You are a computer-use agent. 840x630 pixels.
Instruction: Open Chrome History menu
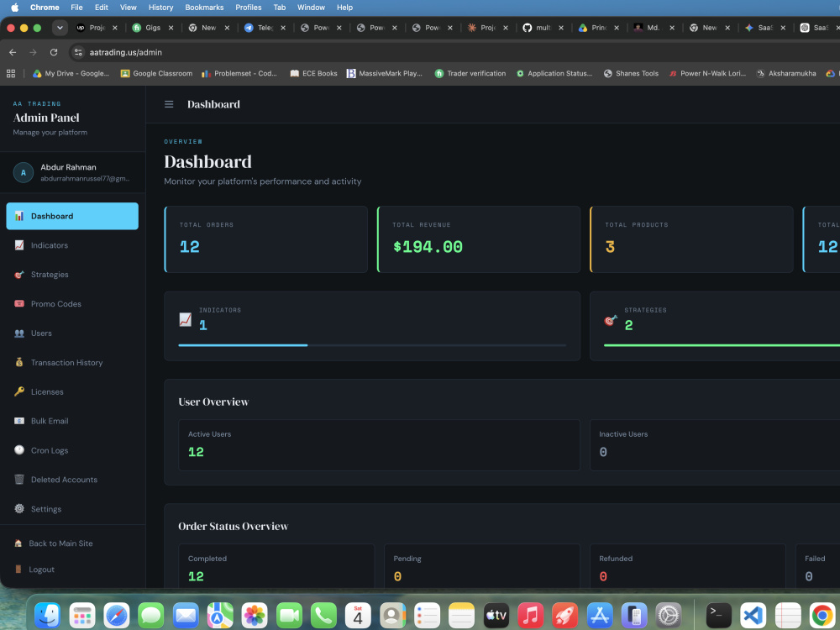pyautogui.click(x=160, y=8)
